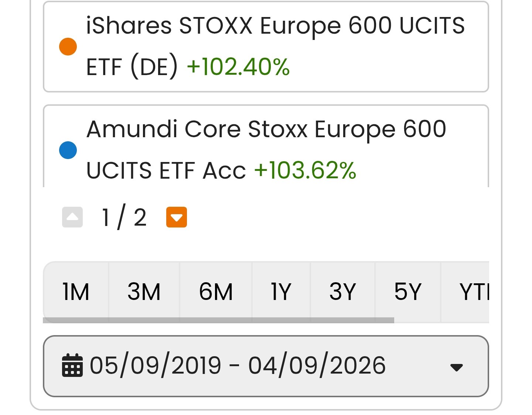Toggle the Amundi Core Stoxx Europe 600 entry

(266, 146)
